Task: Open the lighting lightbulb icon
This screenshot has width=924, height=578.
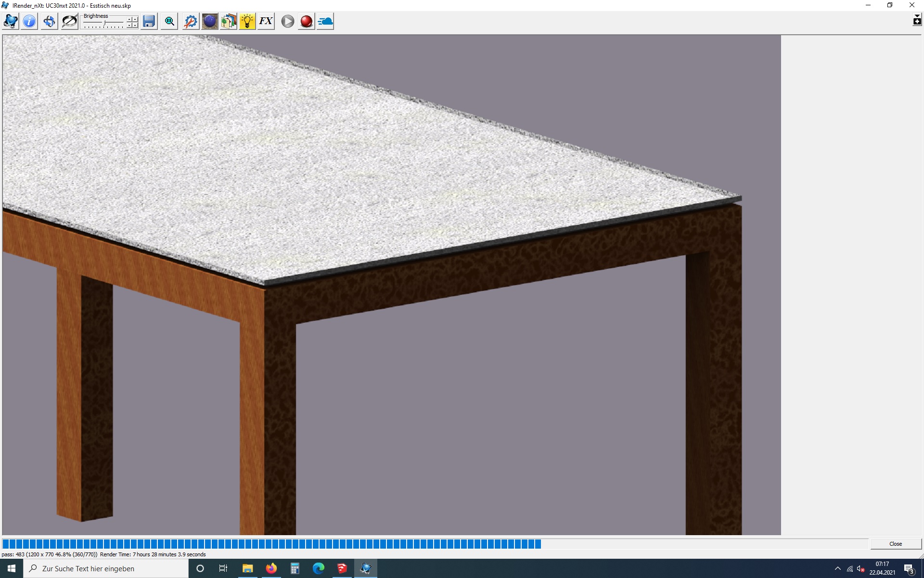Action: pyautogui.click(x=247, y=21)
